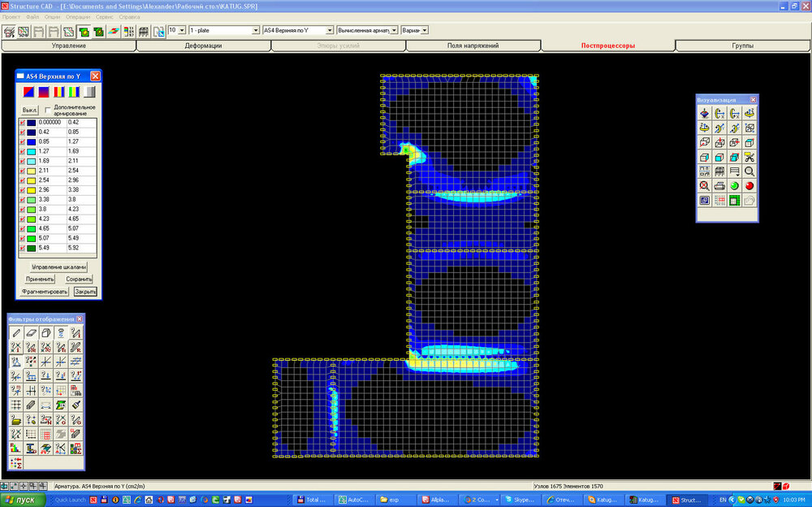Click the magnifier zoom icon in Визуализация panel
The height and width of the screenshot is (507, 812).
pos(749,171)
